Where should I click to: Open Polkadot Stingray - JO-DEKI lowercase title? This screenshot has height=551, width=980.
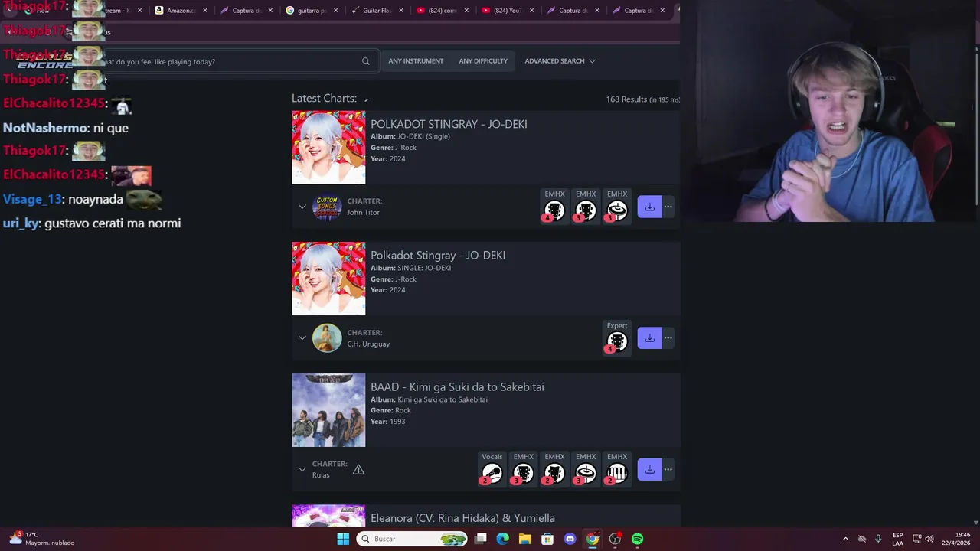pos(438,256)
